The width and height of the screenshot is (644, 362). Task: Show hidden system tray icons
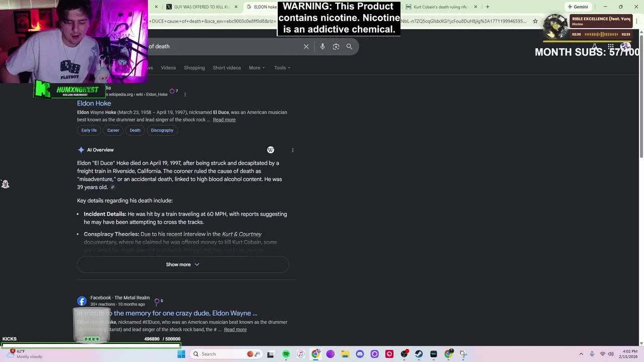coord(581,354)
